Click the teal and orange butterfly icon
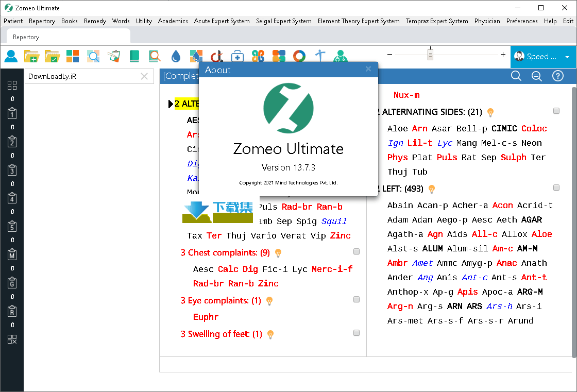The image size is (577, 392). (258, 56)
